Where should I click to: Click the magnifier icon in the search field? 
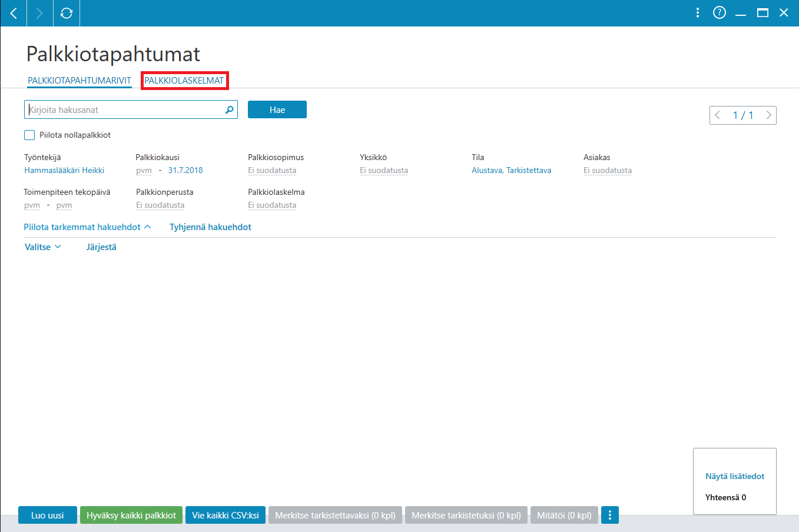230,109
